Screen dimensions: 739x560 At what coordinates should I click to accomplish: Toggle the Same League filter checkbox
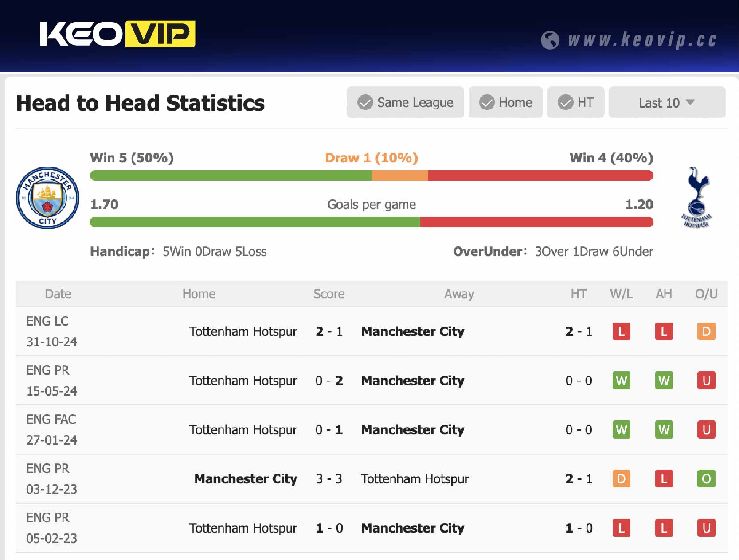pos(365,102)
